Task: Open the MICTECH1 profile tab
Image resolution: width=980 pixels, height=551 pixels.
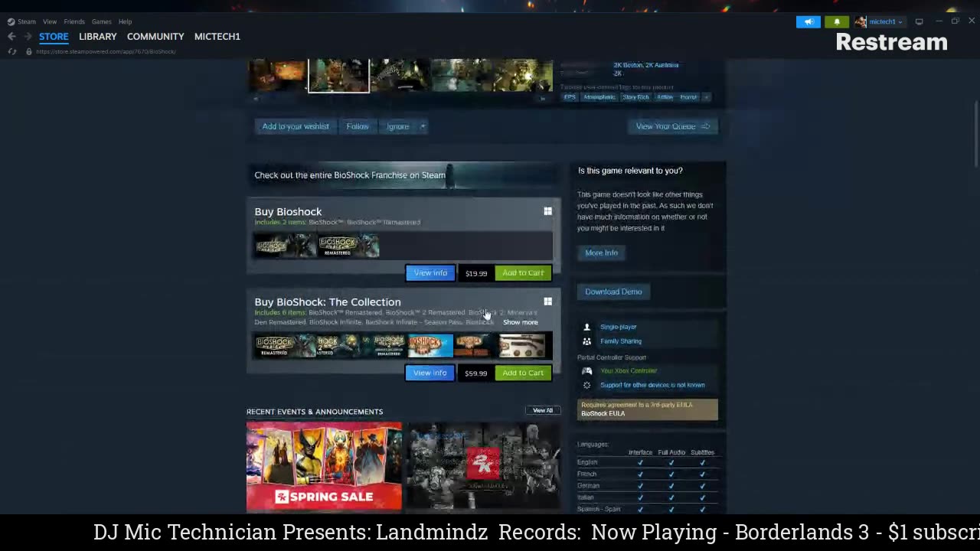Action: pyautogui.click(x=217, y=36)
